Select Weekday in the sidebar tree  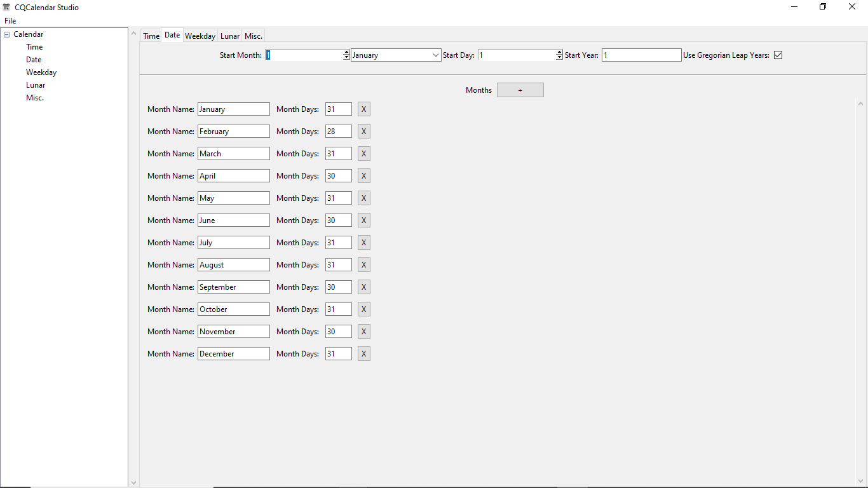click(41, 72)
